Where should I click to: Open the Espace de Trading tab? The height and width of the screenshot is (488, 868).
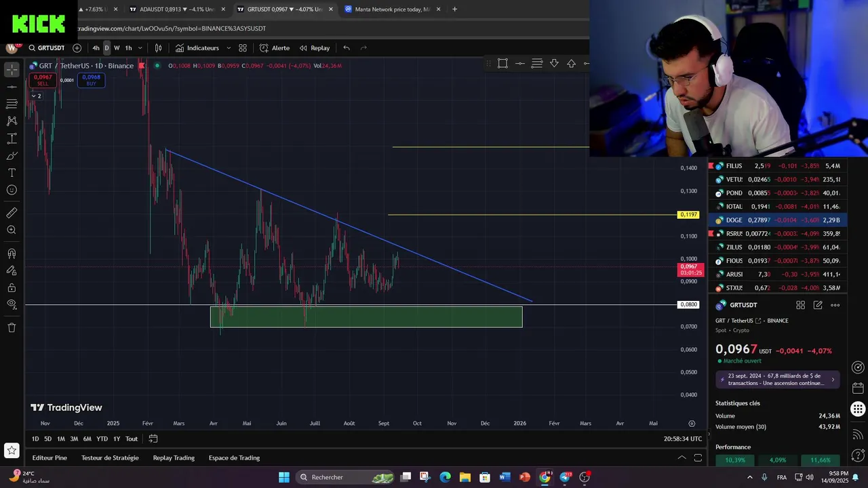tap(234, 458)
